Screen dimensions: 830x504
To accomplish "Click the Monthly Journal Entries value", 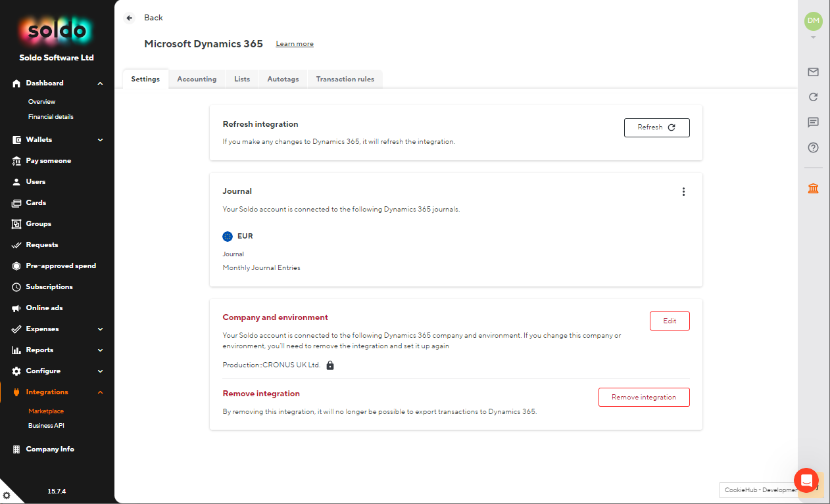I will 262,268.
